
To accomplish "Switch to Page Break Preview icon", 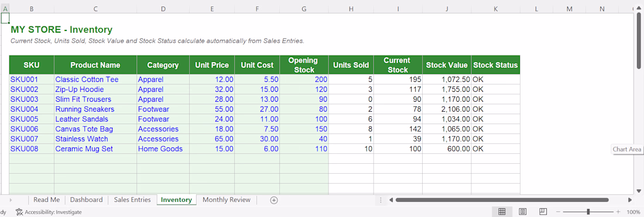I will tap(543, 212).
